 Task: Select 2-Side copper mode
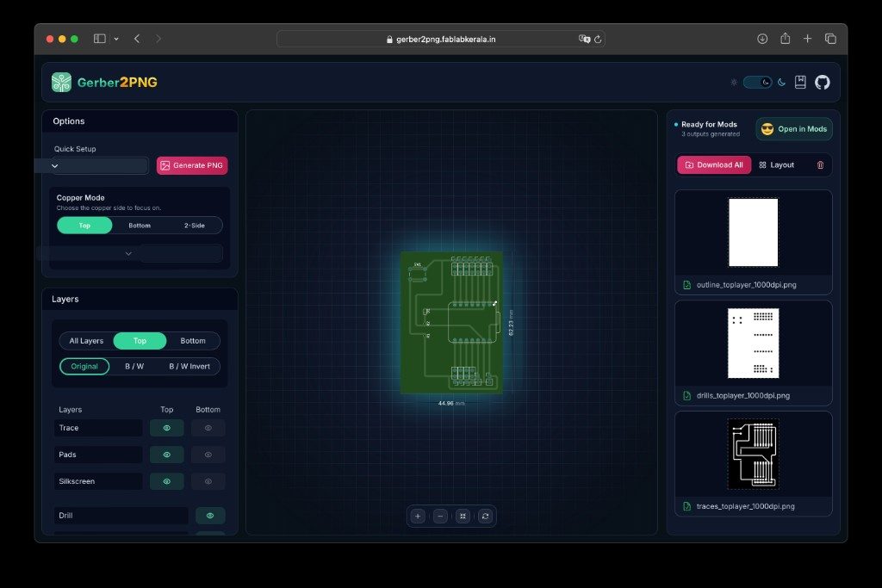click(194, 226)
